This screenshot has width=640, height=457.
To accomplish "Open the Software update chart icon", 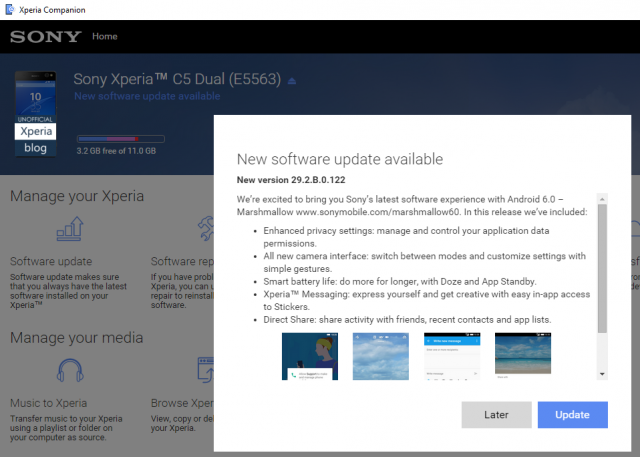I will [70, 228].
